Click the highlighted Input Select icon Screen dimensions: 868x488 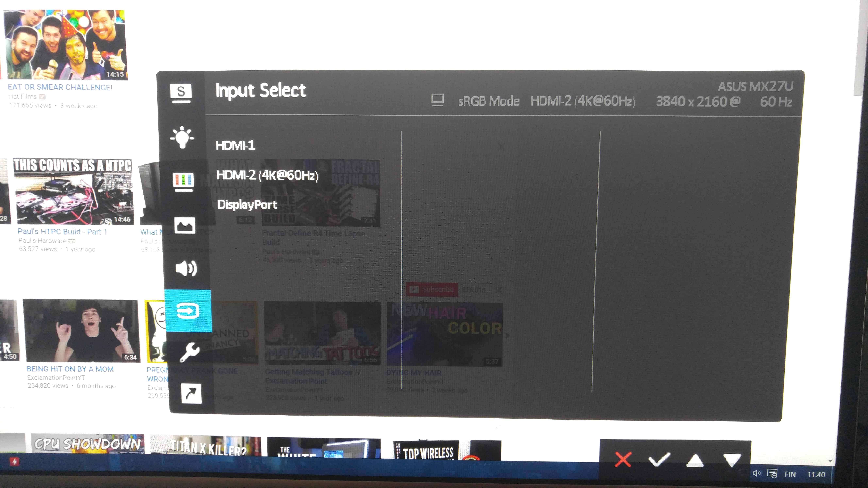[188, 310]
